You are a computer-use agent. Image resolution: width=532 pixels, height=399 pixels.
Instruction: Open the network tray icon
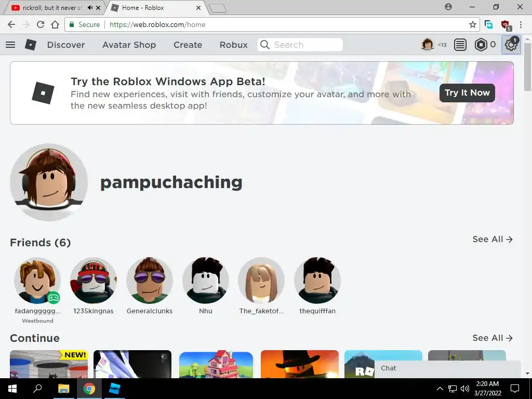(453, 389)
